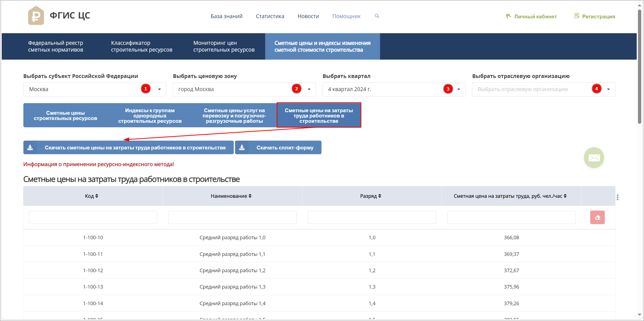644x321 pixels.
Task: Click price value 372,67
Action: [x=512, y=270]
